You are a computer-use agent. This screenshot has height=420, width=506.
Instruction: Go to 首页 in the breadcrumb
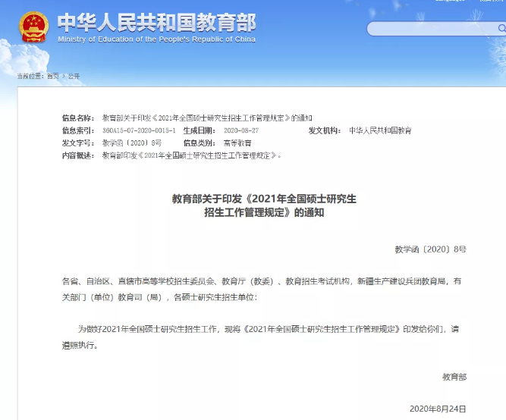[52, 76]
